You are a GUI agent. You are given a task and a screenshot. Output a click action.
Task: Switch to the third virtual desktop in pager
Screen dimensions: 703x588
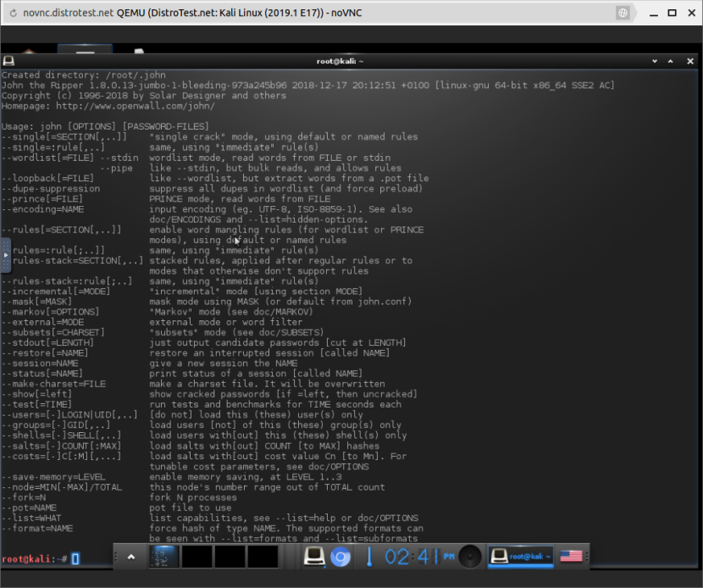click(x=230, y=557)
